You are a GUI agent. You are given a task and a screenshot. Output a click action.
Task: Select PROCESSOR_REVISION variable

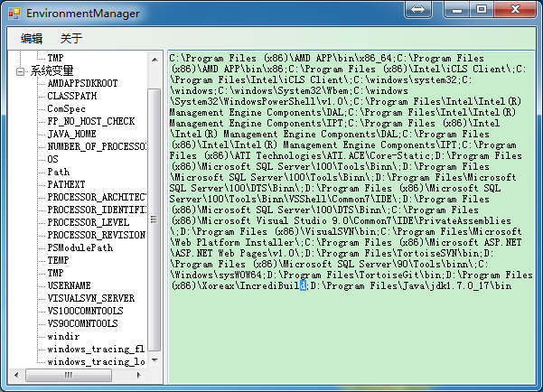[x=97, y=235]
